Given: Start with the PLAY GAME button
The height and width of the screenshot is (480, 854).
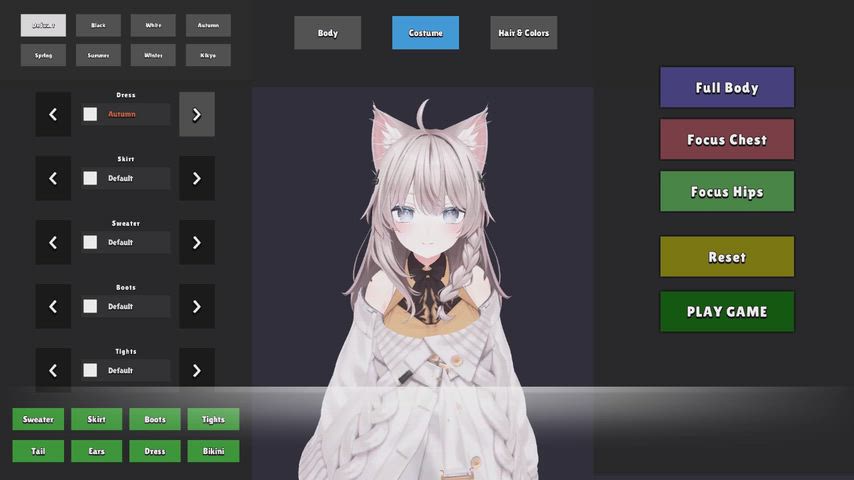Looking at the screenshot, I should [x=727, y=311].
